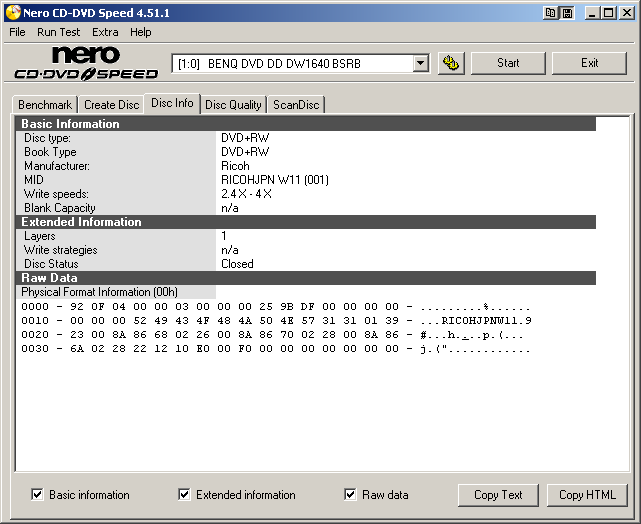Image resolution: width=641 pixels, height=524 pixels.
Task: Maximize the Nero CD-DVD Speed window
Action: (608, 13)
